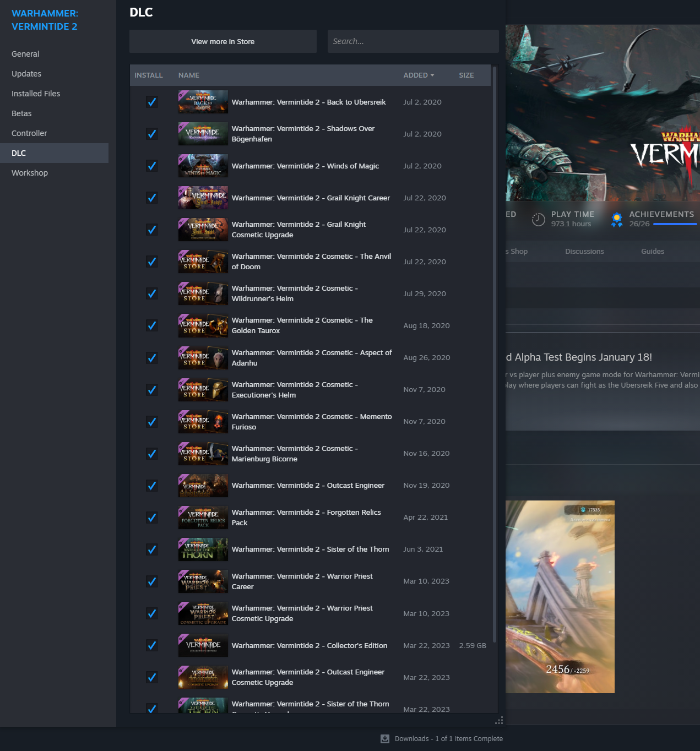Open the Guides link in library page
The width and height of the screenshot is (700, 751).
653,251
